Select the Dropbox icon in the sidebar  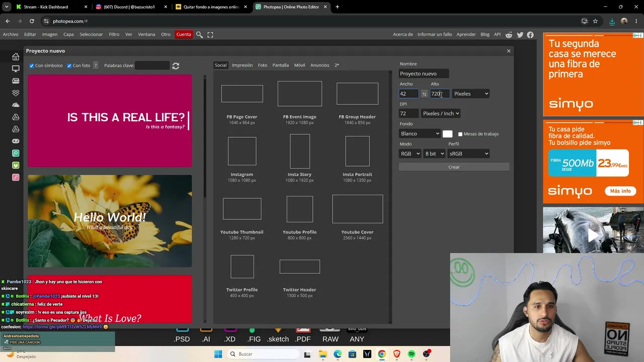(x=16, y=93)
